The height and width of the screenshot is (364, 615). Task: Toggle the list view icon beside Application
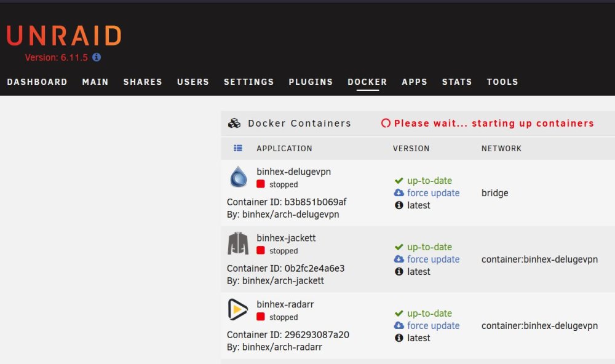(x=237, y=148)
